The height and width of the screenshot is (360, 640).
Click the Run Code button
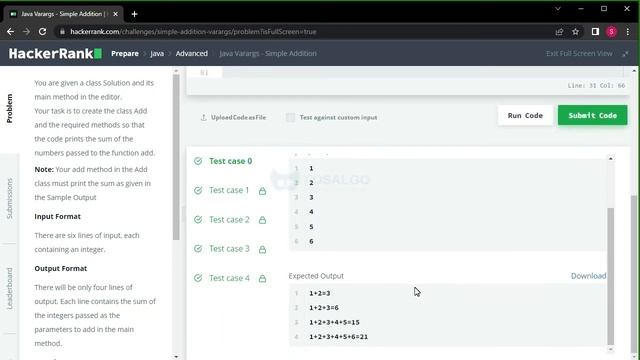[525, 116]
